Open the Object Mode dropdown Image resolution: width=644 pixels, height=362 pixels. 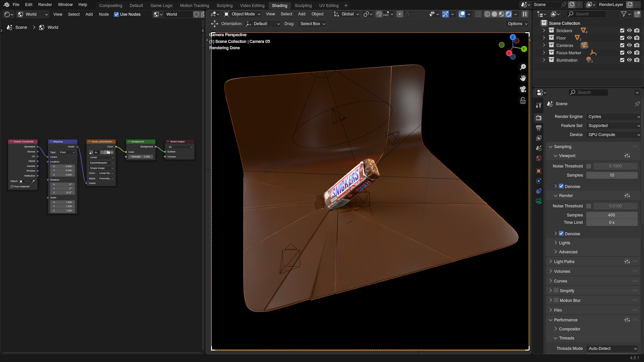(x=242, y=14)
